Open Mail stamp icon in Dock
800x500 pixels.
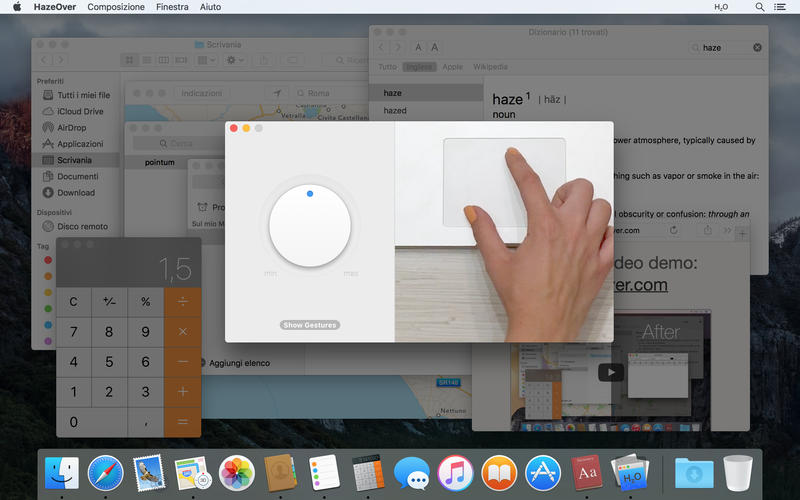149,473
